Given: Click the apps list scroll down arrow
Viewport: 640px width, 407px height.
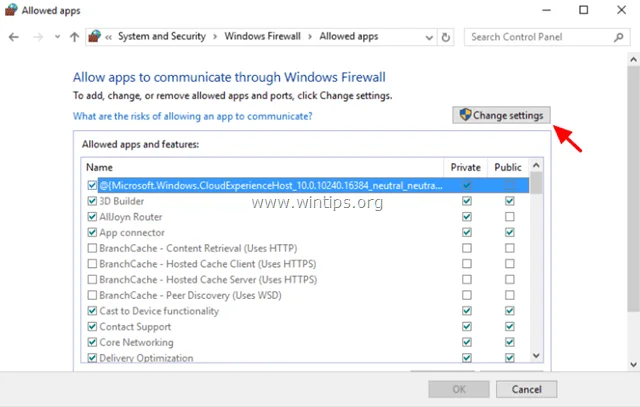Looking at the screenshot, I should pos(536,356).
